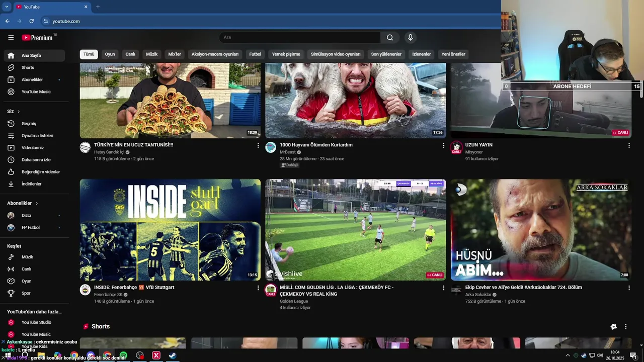Screen dimensions: 644x362
Task: Click the Shorts shelf settings icon
Action: point(613,327)
